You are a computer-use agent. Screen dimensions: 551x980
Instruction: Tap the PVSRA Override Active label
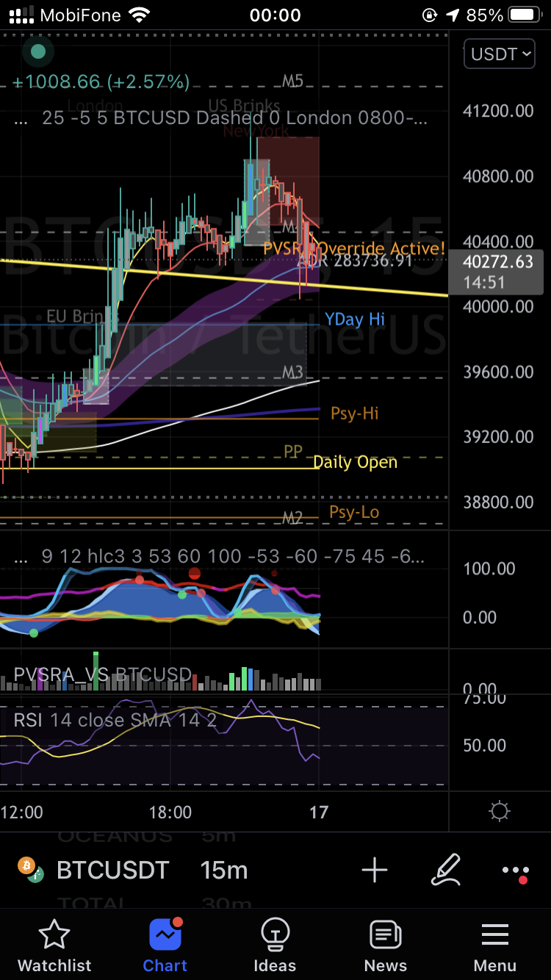pos(354,248)
